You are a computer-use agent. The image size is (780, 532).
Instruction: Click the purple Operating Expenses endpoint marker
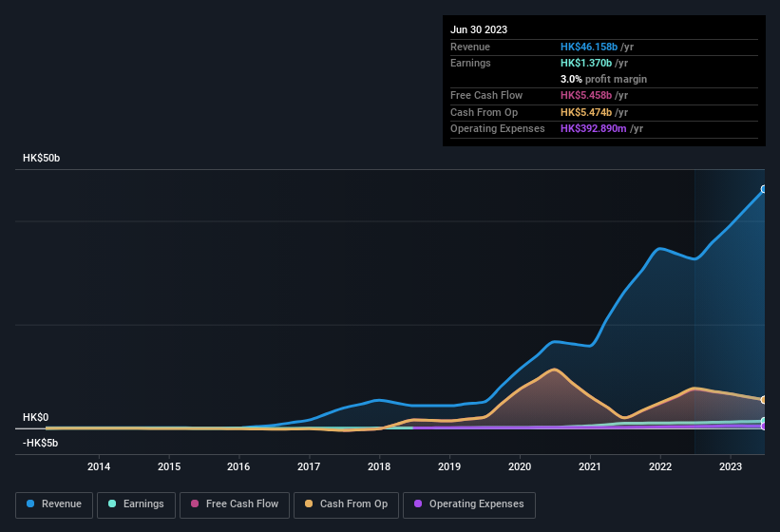click(764, 427)
